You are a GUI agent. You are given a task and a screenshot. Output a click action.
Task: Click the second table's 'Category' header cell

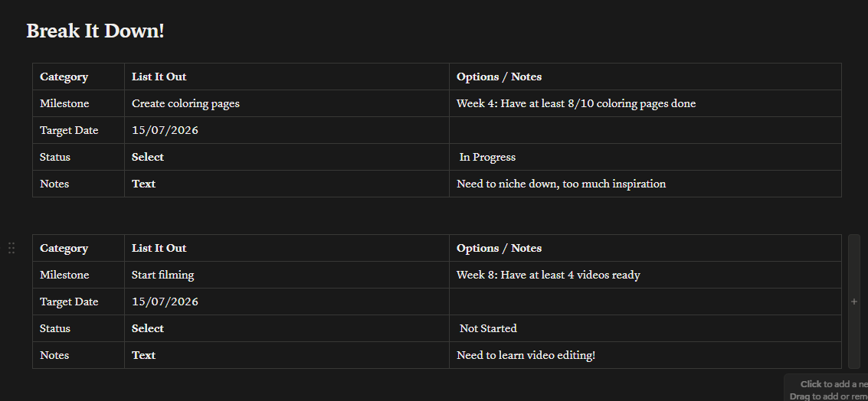tap(79, 249)
